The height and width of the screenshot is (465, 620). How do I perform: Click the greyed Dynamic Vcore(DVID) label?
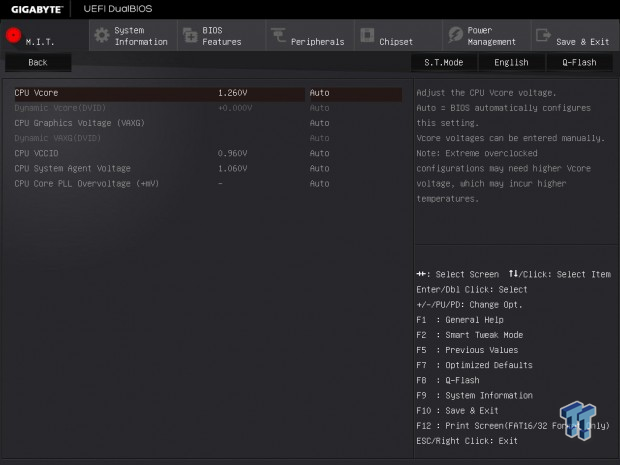point(60,108)
